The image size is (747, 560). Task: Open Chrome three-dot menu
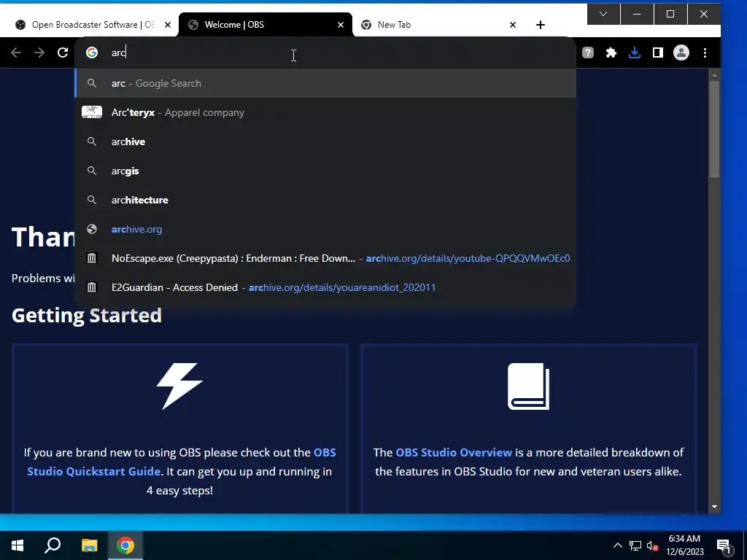tap(705, 52)
